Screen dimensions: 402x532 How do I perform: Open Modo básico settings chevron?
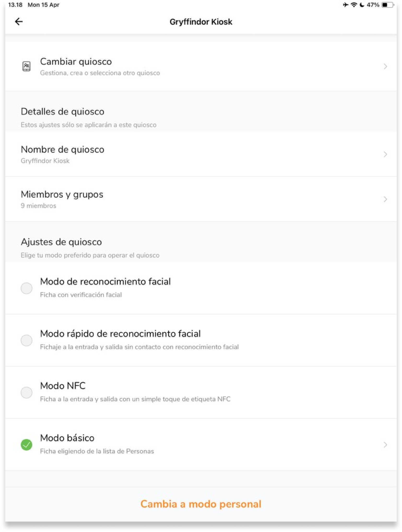pyautogui.click(x=385, y=445)
